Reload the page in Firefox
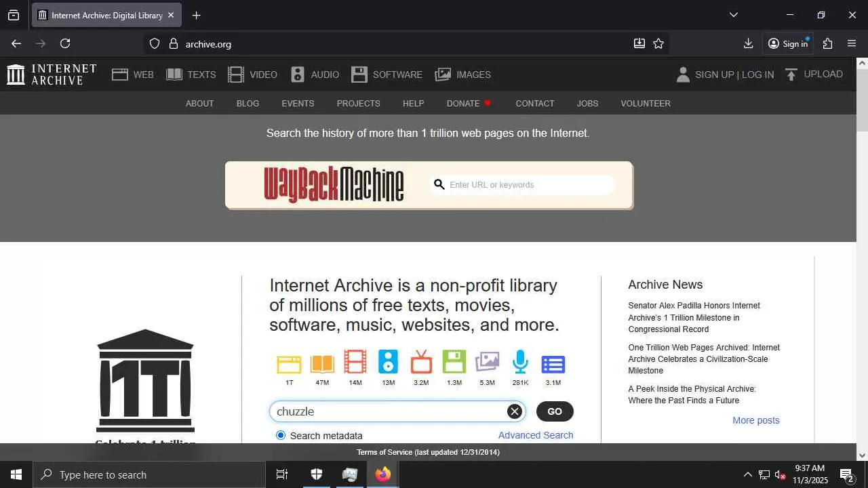This screenshot has width=868, height=488. pyautogui.click(x=65, y=43)
